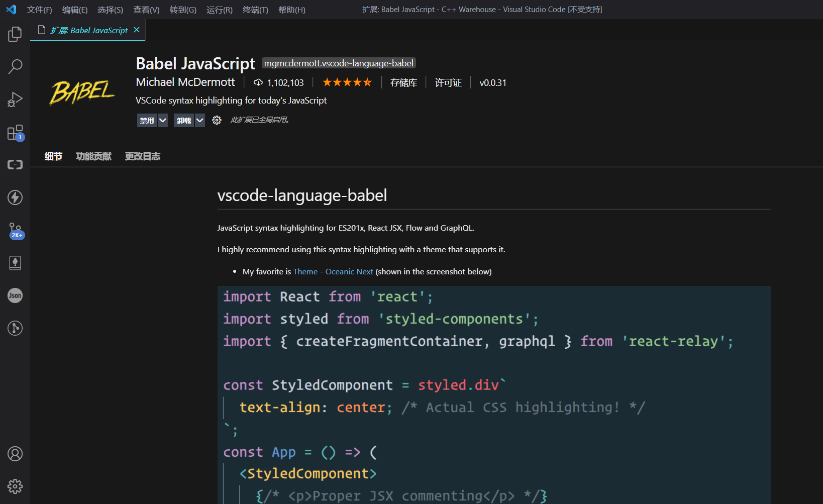823x504 pixels.
Task: Click the vscode-language-babel README heading
Action: pyautogui.click(x=302, y=195)
